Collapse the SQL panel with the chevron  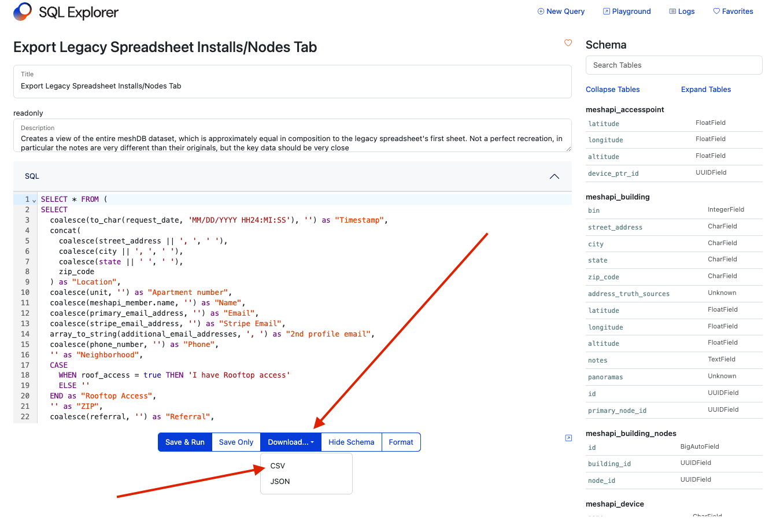554,176
